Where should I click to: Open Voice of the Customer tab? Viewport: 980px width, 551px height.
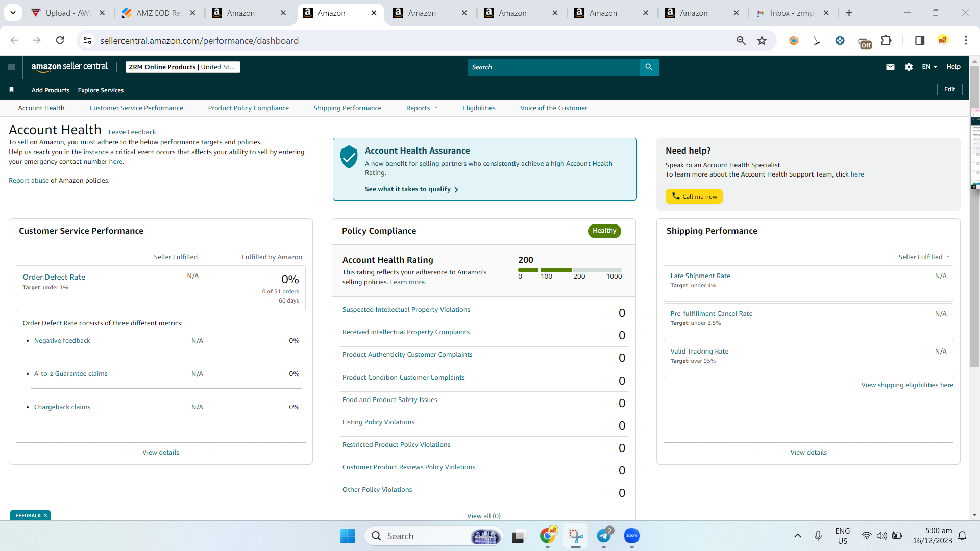(x=554, y=108)
